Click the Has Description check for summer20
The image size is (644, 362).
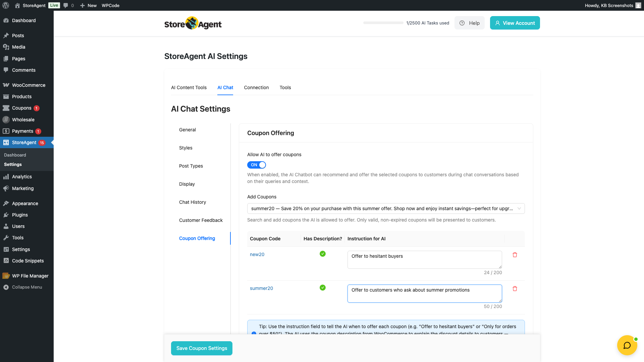(323, 288)
